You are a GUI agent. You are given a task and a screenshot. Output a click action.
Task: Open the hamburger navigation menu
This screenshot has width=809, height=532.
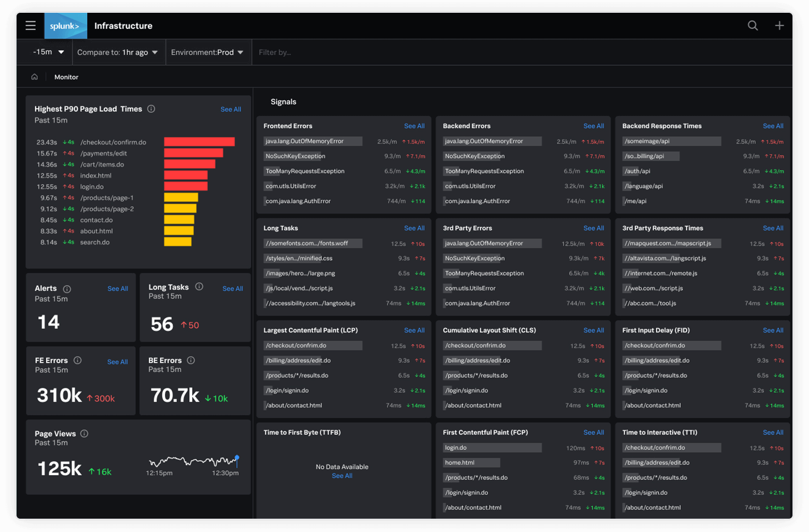coord(30,26)
